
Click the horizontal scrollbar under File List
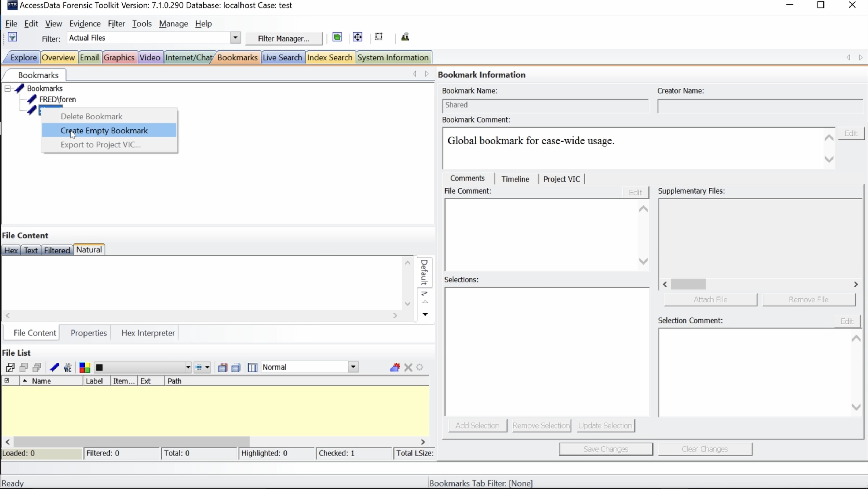coord(215,442)
